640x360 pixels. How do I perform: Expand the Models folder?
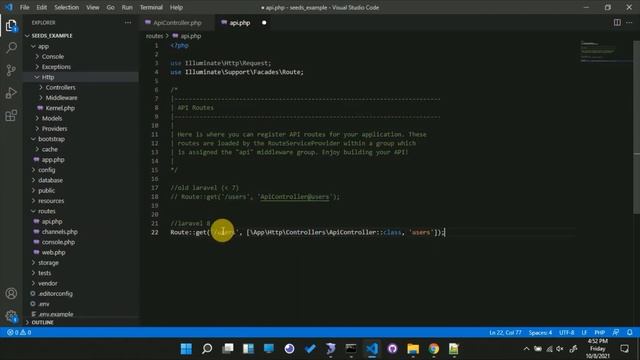[x=52, y=118]
